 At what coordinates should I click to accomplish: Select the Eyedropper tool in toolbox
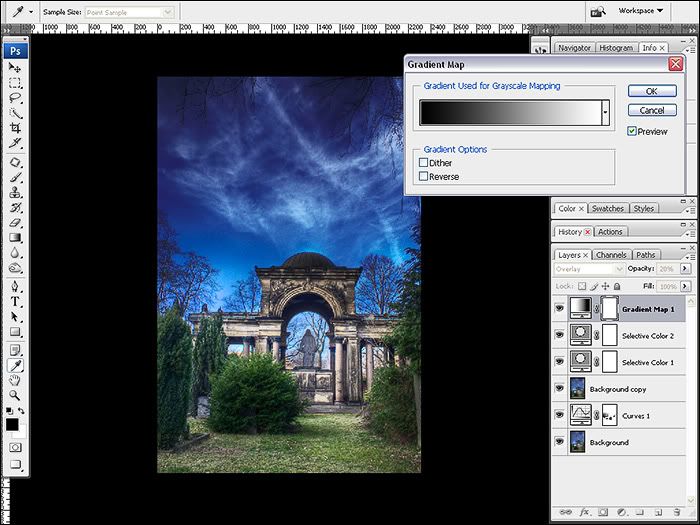(x=15, y=366)
